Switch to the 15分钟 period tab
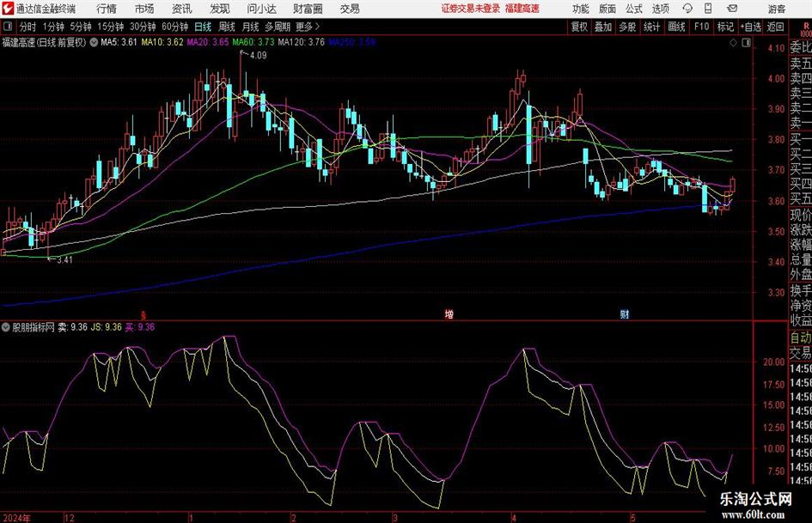The width and height of the screenshot is (812, 523). pos(111,27)
